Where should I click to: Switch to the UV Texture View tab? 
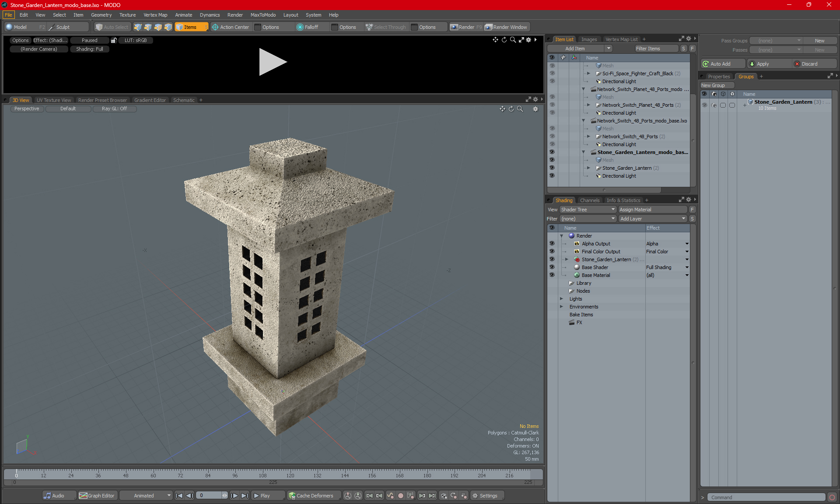(x=53, y=100)
